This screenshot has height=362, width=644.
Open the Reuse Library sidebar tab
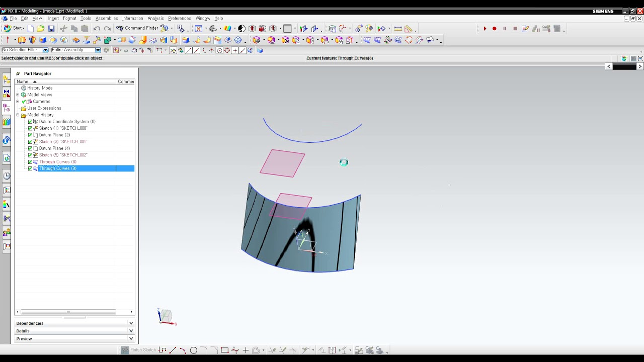tap(7, 121)
